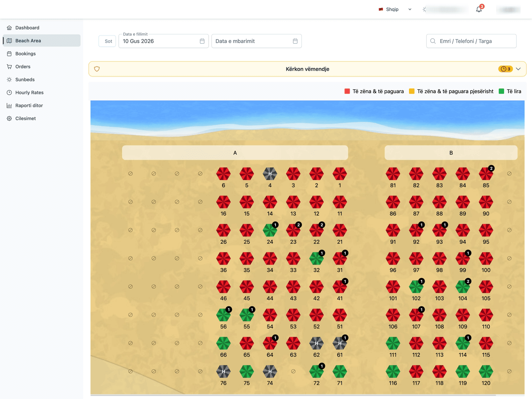
Task: Select umbrella 100
Action: pos(486,259)
